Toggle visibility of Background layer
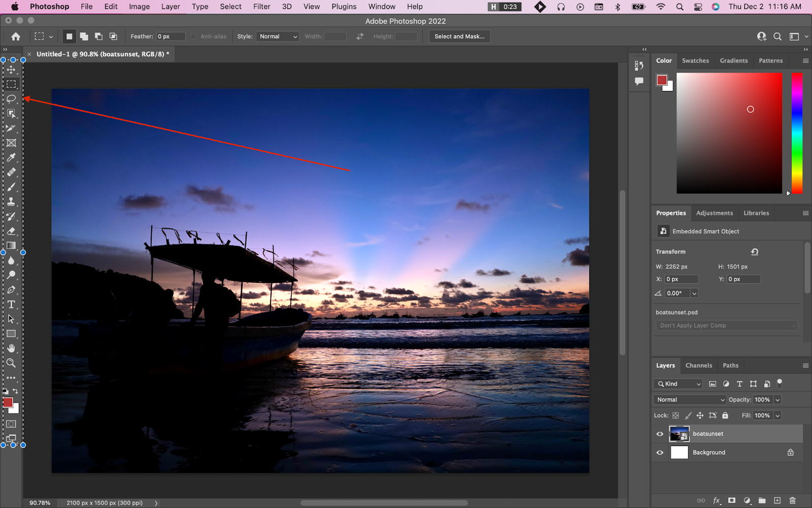 (x=660, y=453)
